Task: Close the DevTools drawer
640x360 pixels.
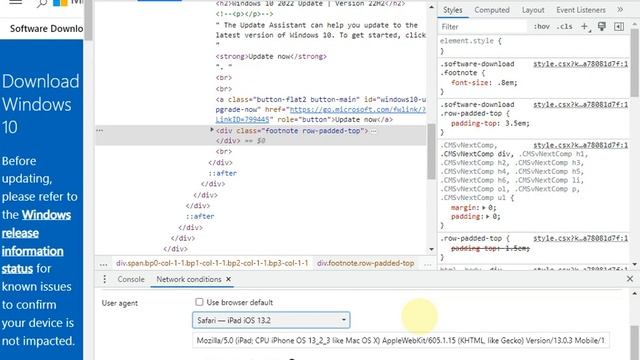Action: tap(630, 279)
